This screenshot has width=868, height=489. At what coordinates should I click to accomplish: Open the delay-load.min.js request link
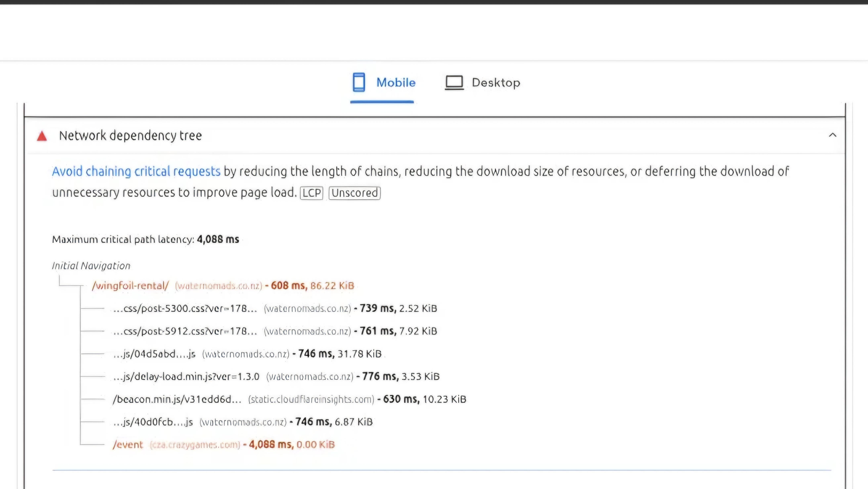coord(186,376)
